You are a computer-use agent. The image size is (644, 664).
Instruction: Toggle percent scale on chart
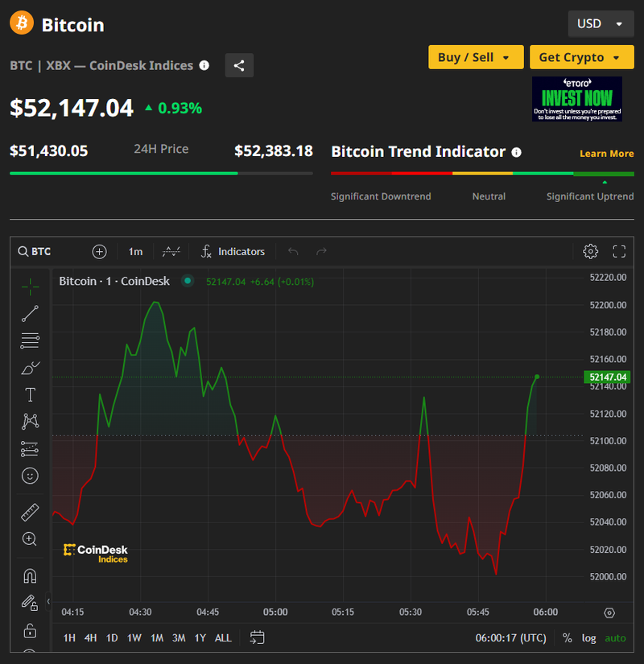[568, 637]
